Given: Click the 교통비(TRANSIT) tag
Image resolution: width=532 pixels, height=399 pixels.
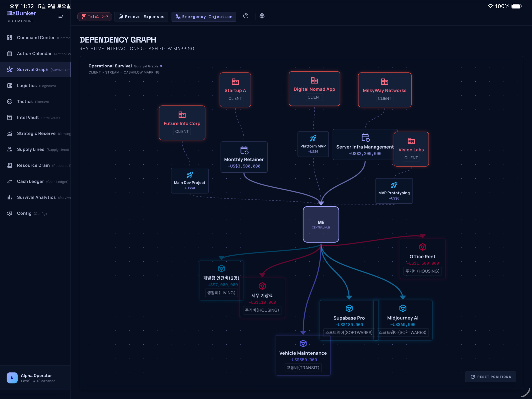Looking at the screenshot, I should click(x=303, y=367).
